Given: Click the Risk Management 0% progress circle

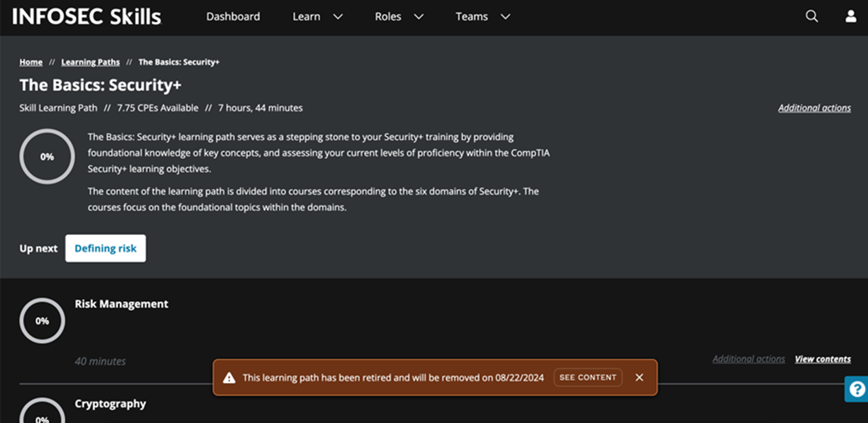Looking at the screenshot, I should click(x=42, y=320).
